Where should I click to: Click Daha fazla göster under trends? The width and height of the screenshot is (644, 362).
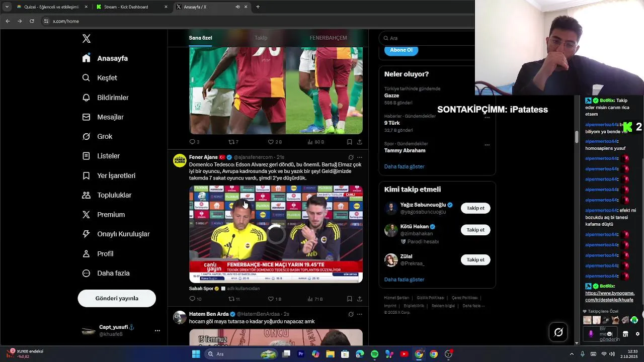point(405,166)
